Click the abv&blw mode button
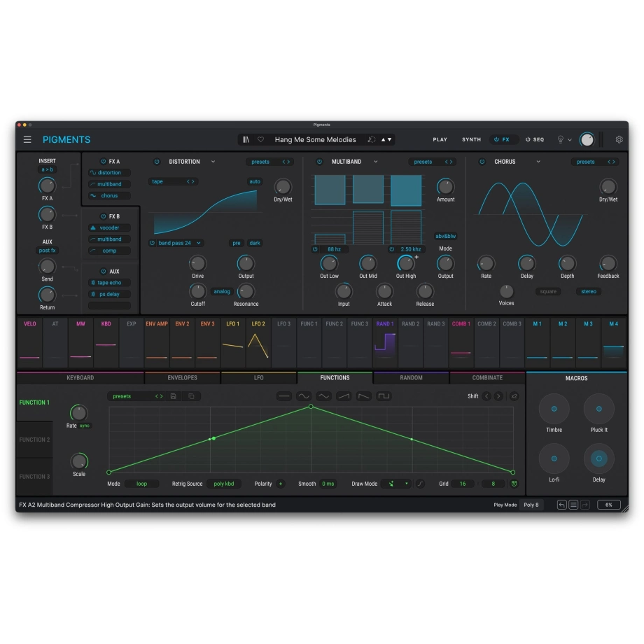644x644 pixels. (446, 236)
